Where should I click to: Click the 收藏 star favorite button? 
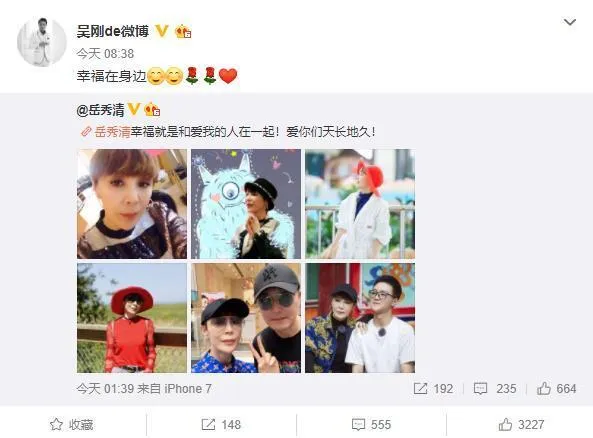pos(72,424)
